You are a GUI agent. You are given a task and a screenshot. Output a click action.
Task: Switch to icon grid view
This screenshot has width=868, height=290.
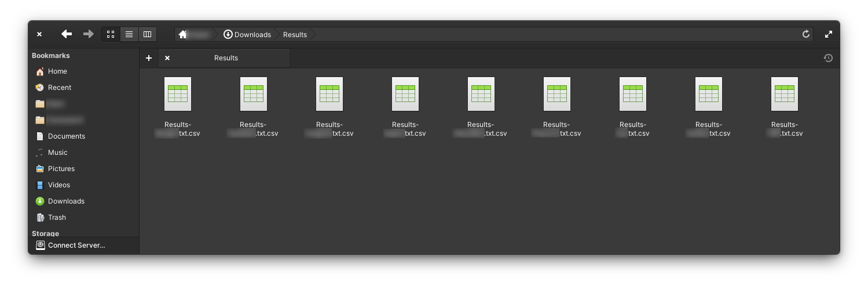coord(111,34)
